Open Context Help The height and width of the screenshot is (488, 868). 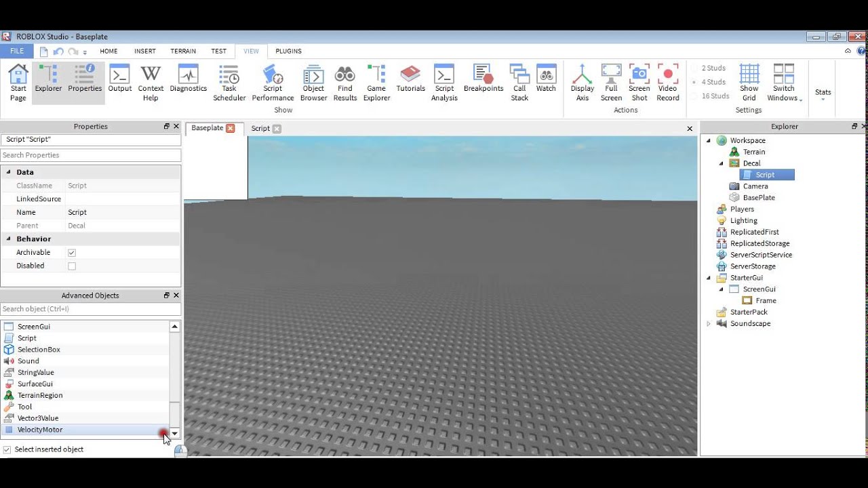point(151,83)
